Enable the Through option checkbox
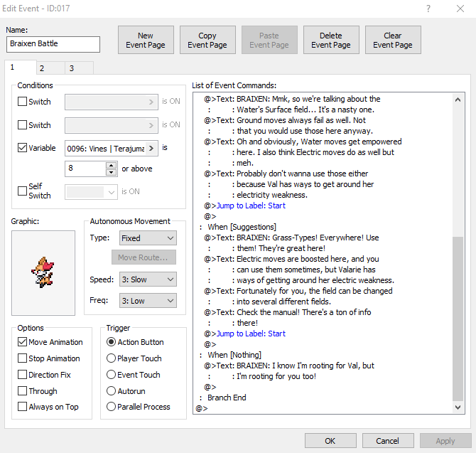Viewport: 476px width, 453px height. point(23,391)
